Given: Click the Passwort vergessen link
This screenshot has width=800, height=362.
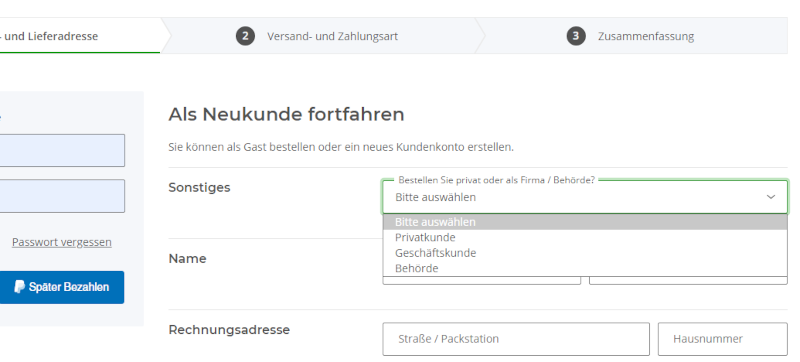Looking at the screenshot, I should [62, 242].
